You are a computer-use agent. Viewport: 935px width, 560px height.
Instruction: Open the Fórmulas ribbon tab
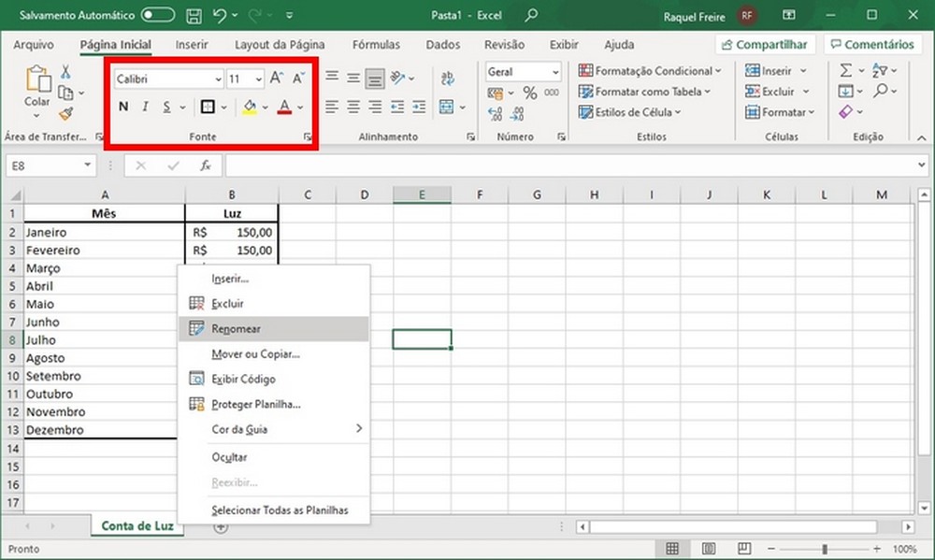[x=376, y=45]
